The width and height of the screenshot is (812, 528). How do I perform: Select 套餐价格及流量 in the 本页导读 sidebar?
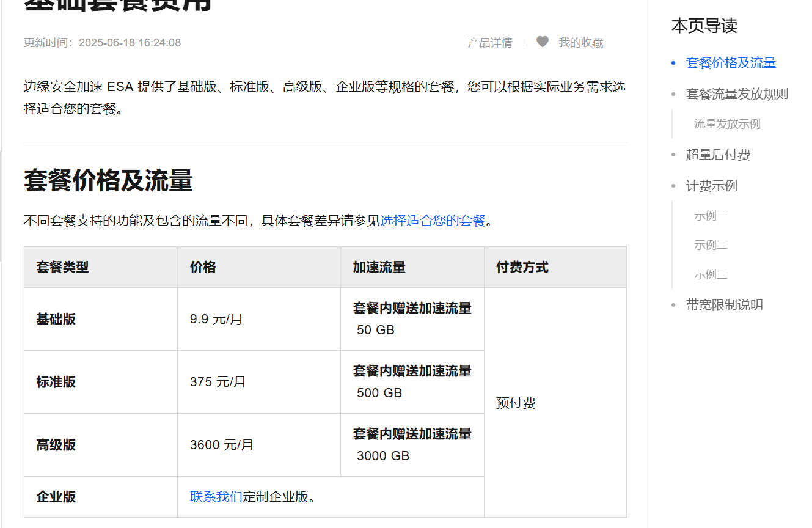click(731, 63)
